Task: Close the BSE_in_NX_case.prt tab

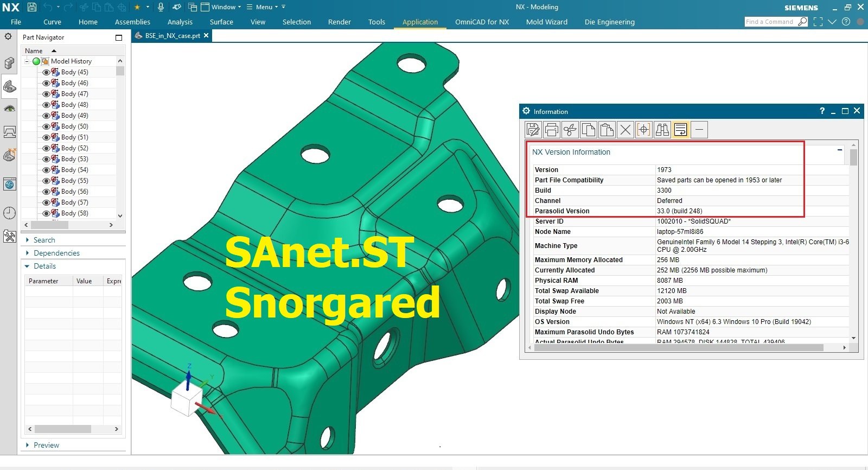Action: click(206, 35)
